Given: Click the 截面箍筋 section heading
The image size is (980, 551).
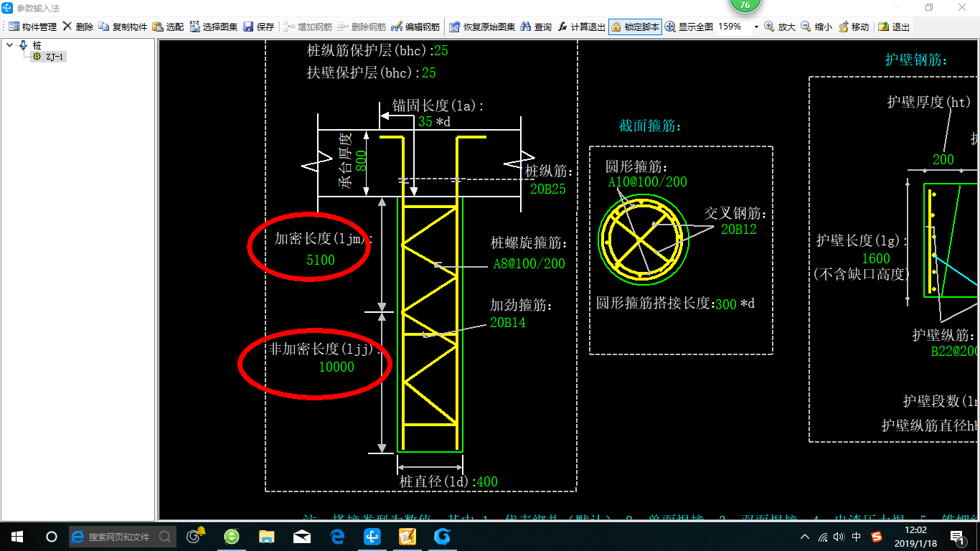Looking at the screenshot, I should tap(649, 126).
